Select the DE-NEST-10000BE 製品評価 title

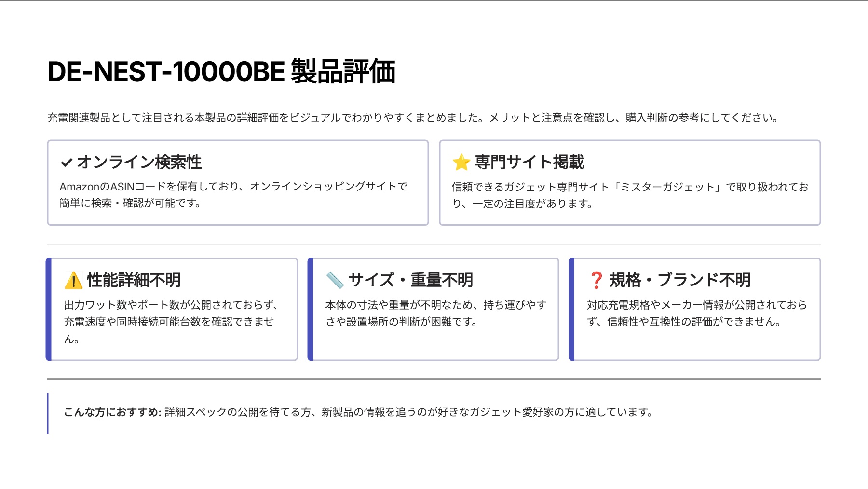pos(221,71)
